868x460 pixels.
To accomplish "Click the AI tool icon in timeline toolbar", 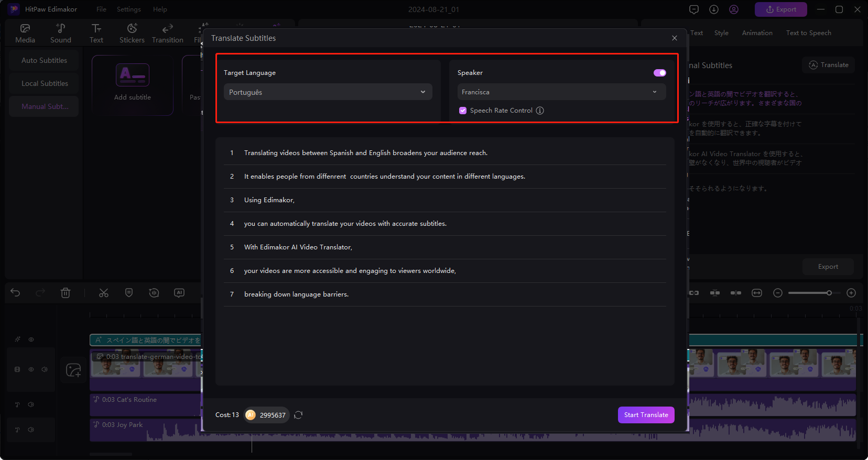I will 179,293.
